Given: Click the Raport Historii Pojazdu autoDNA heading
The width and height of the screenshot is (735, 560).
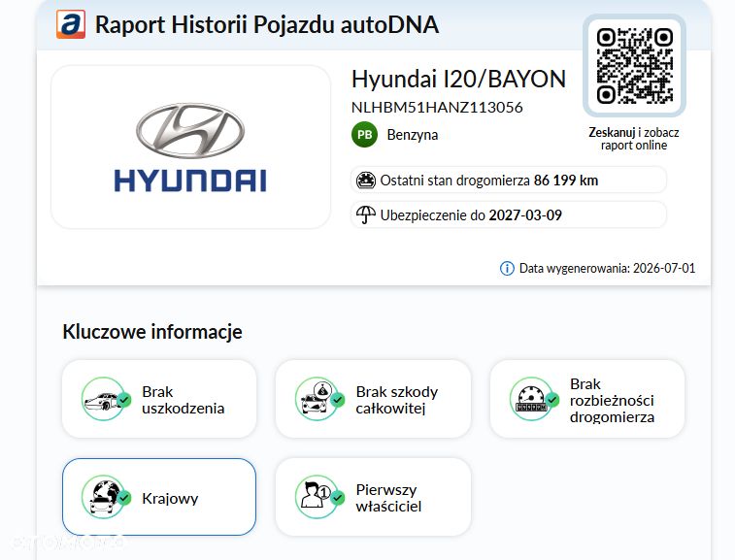Looking at the screenshot, I should (267, 25).
